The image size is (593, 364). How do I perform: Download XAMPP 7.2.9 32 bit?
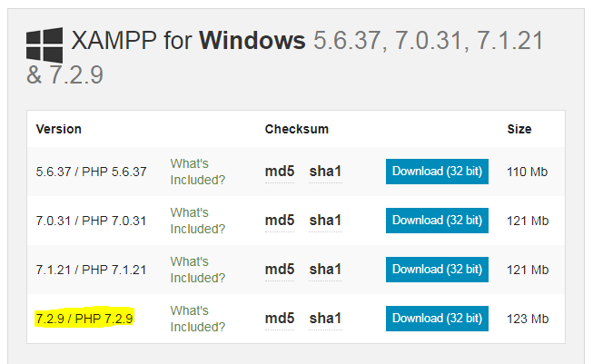tap(437, 319)
